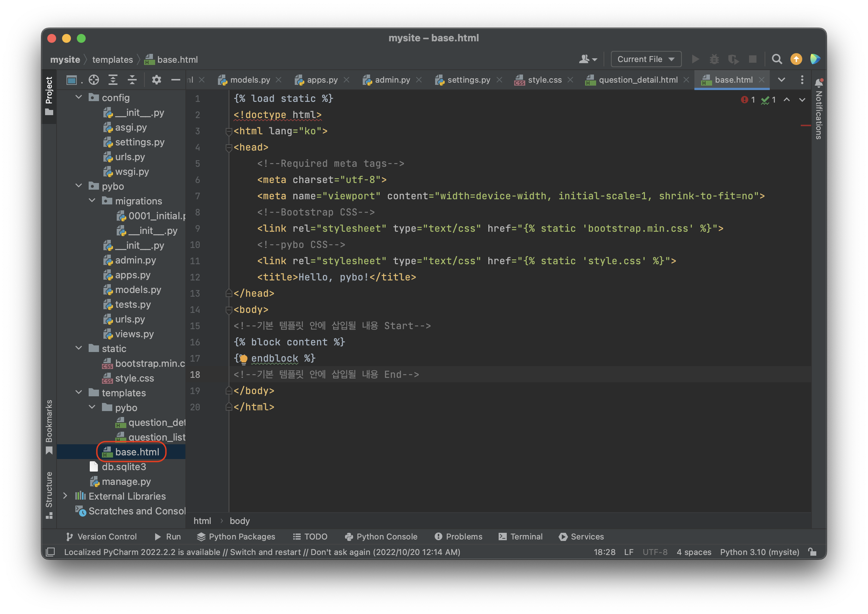Click the intention lightbulb on line 17
This screenshot has width=868, height=614.
(243, 358)
